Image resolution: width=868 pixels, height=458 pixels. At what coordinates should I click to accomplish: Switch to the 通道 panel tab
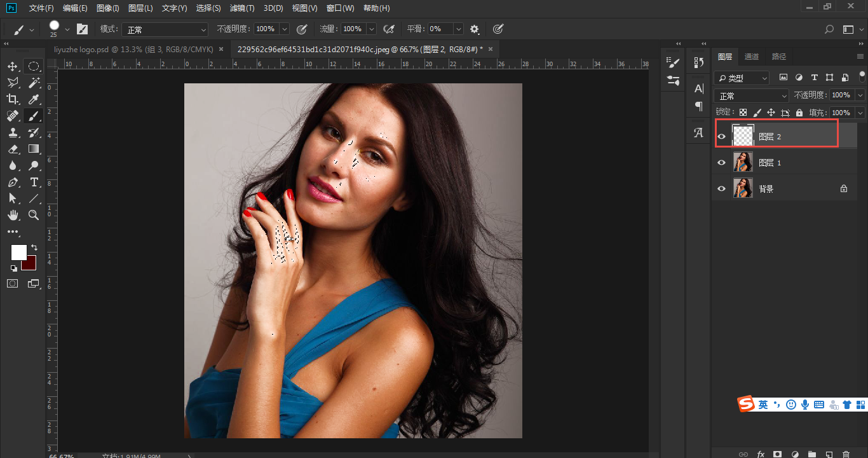(752, 57)
